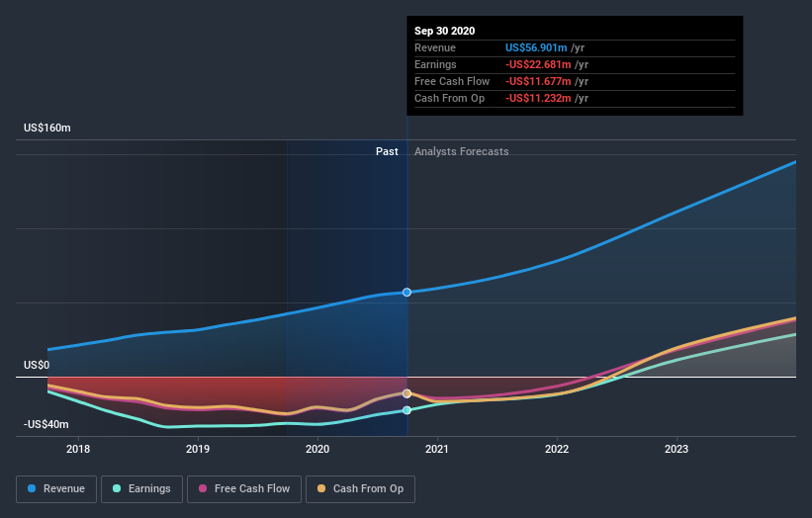Click the -US$22.681m earnings value
This screenshot has width=812, height=518.
coord(539,64)
